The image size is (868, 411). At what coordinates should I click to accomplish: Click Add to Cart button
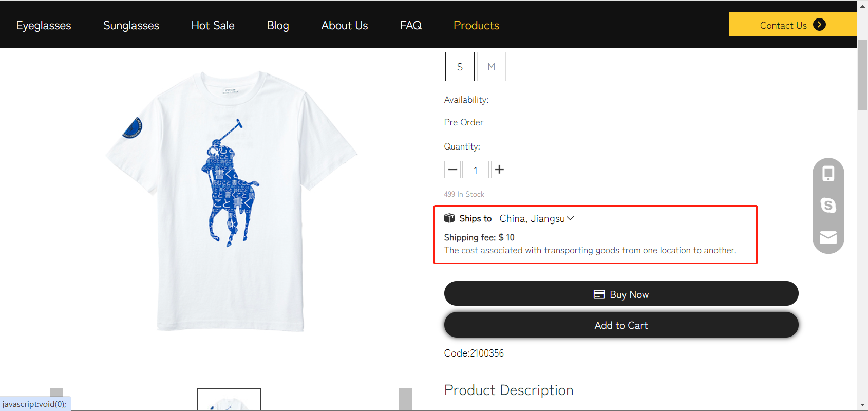tap(621, 325)
